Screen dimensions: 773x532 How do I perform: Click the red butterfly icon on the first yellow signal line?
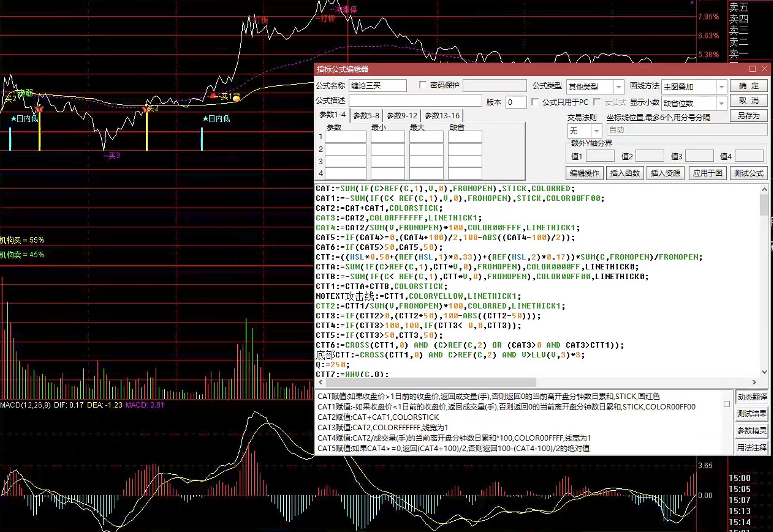click(39, 109)
